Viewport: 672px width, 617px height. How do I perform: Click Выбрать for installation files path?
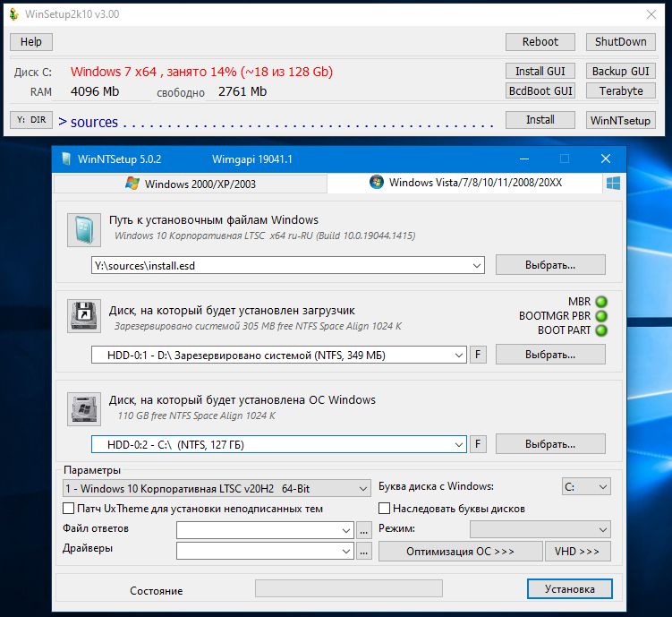point(550,265)
